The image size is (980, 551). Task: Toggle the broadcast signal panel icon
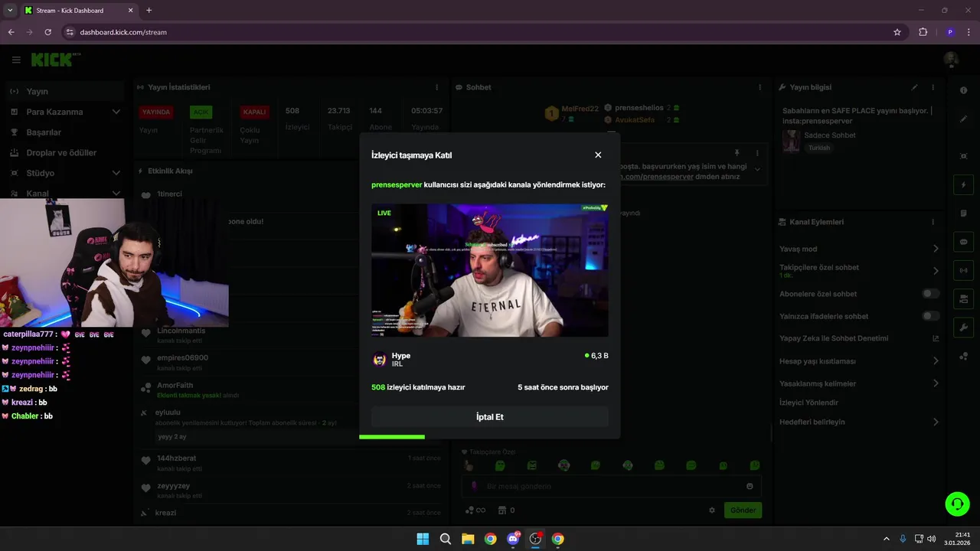(963, 270)
